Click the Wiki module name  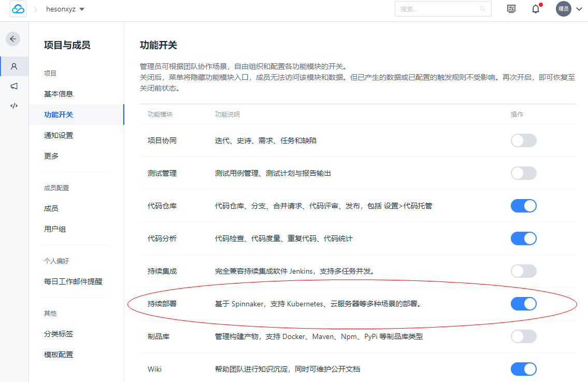click(154, 369)
